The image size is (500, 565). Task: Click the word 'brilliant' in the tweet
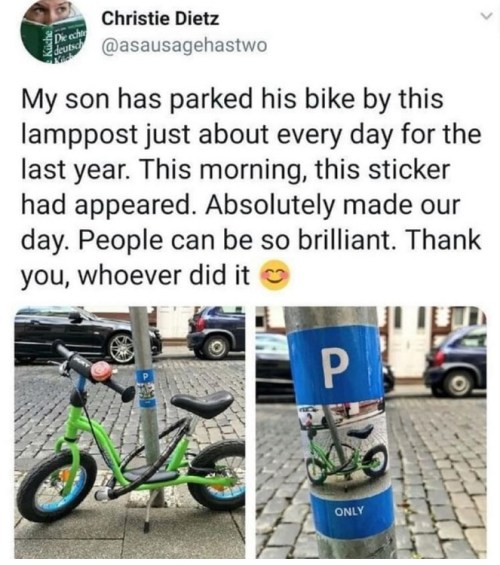click(x=344, y=240)
